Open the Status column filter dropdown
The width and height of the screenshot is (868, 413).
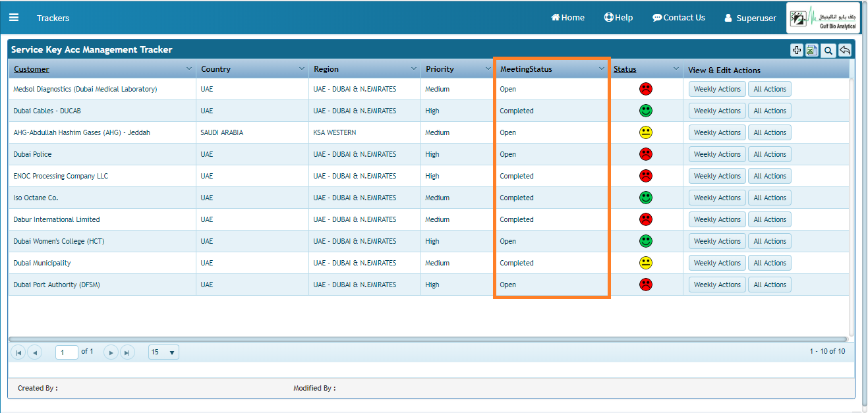click(x=676, y=69)
